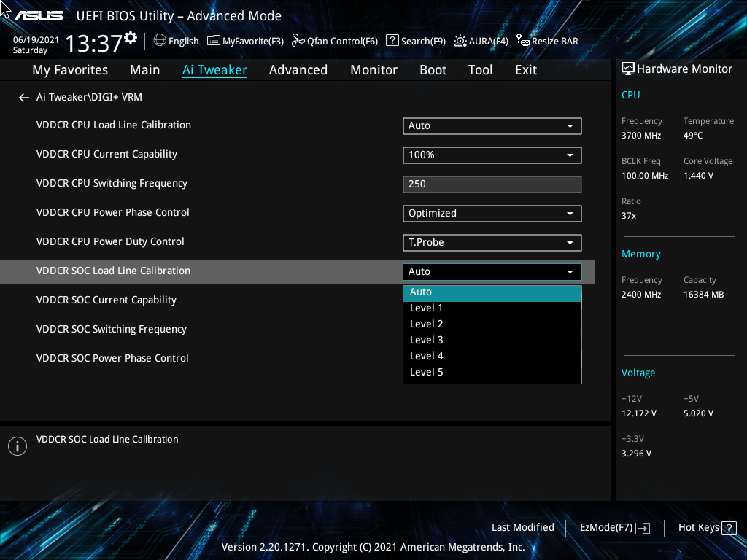Image resolution: width=747 pixels, height=560 pixels.
Task: Click the info icon near VDDCR SOC description
Action: 17,446
